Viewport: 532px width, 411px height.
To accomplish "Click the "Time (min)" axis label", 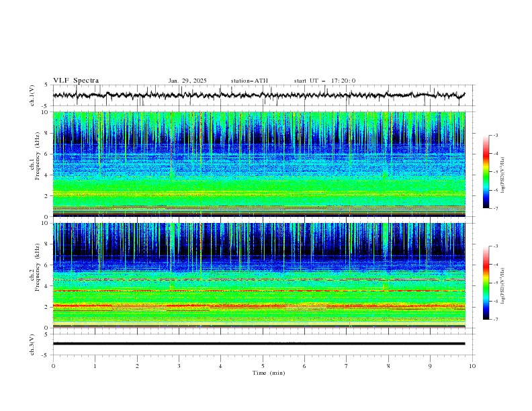I will [x=269, y=373].
